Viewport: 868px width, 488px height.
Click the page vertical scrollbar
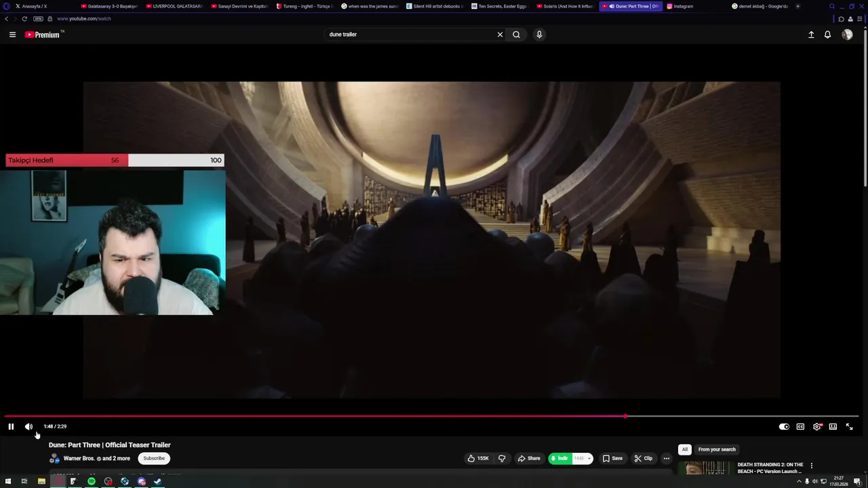click(x=865, y=108)
